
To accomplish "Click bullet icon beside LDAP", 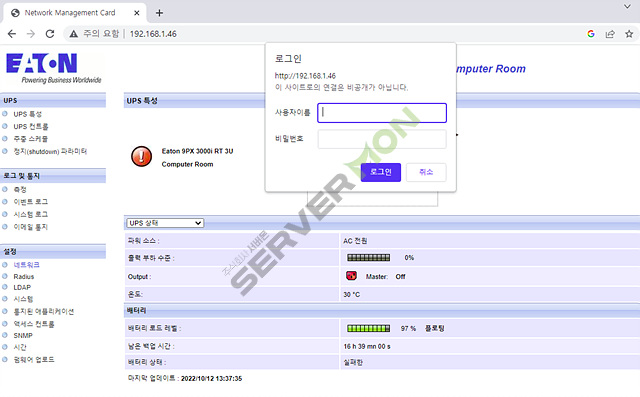I will pos(5,287).
